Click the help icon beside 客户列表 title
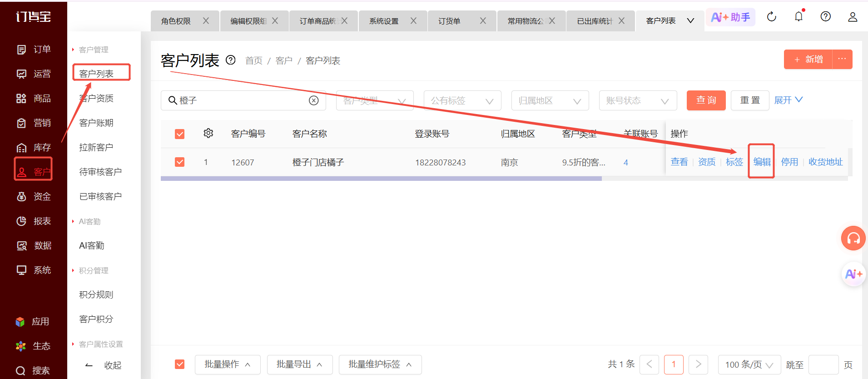The height and width of the screenshot is (379, 868). tap(231, 60)
